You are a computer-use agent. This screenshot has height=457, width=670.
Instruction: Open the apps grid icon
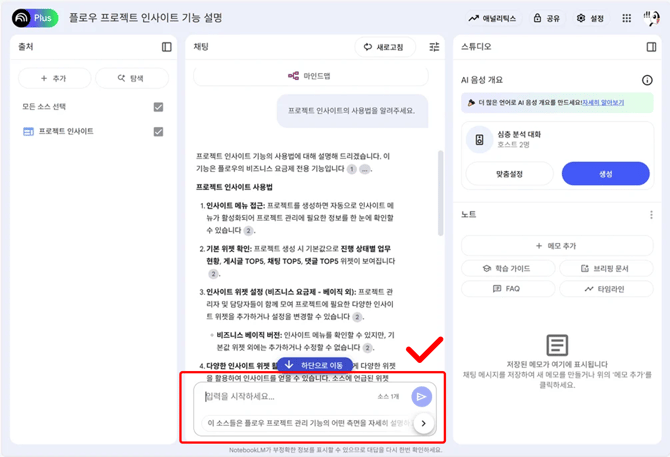click(x=626, y=18)
